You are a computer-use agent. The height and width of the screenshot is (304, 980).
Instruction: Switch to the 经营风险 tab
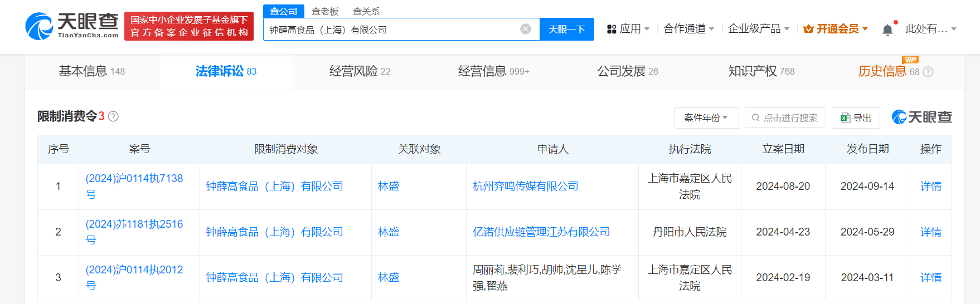click(x=360, y=71)
